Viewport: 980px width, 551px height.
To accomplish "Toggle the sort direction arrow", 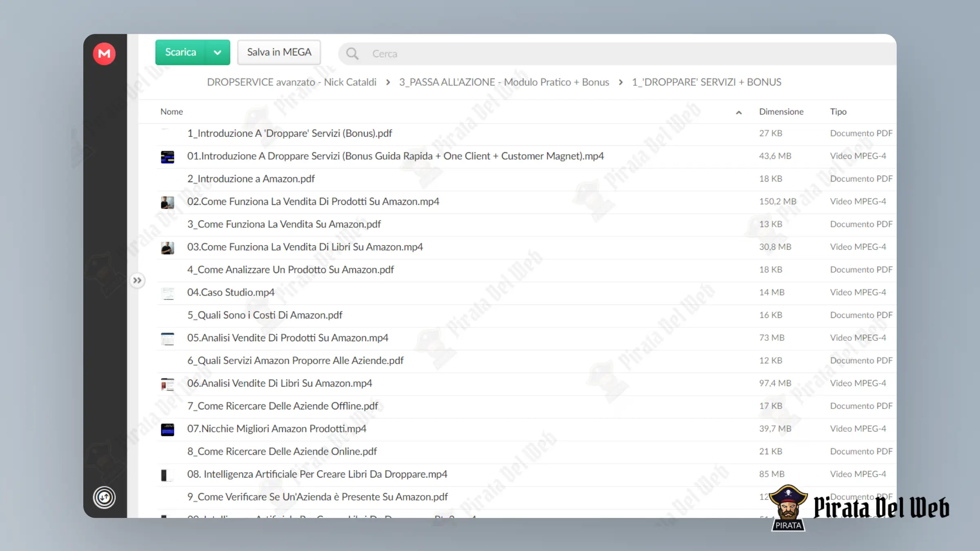I will [x=739, y=112].
